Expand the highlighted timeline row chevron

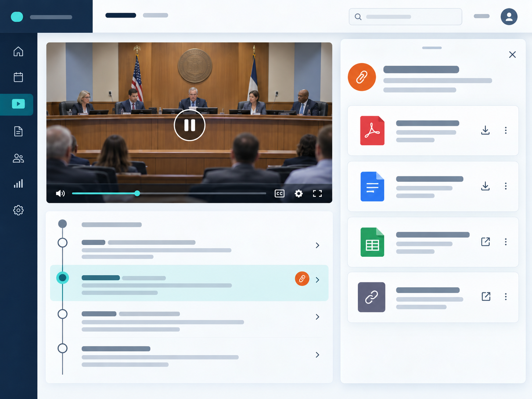click(x=317, y=280)
